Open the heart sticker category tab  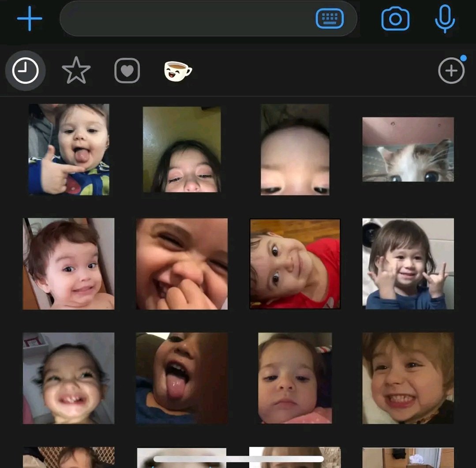127,71
